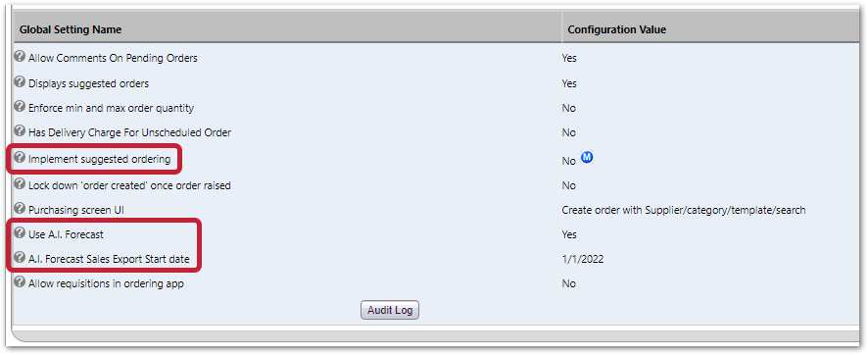The height and width of the screenshot is (355, 868).
Task: Click the 1/1/2022 export start date value
Action: click(x=582, y=259)
